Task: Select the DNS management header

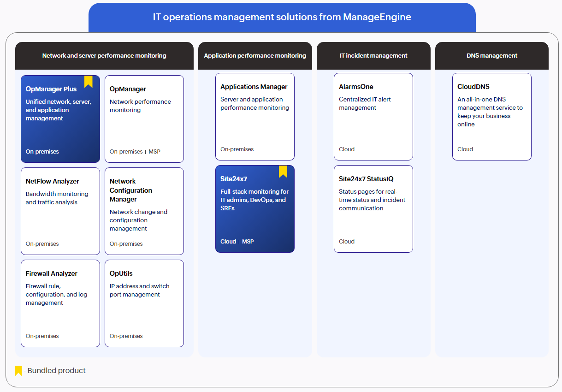Action: [x=492, y=56]
